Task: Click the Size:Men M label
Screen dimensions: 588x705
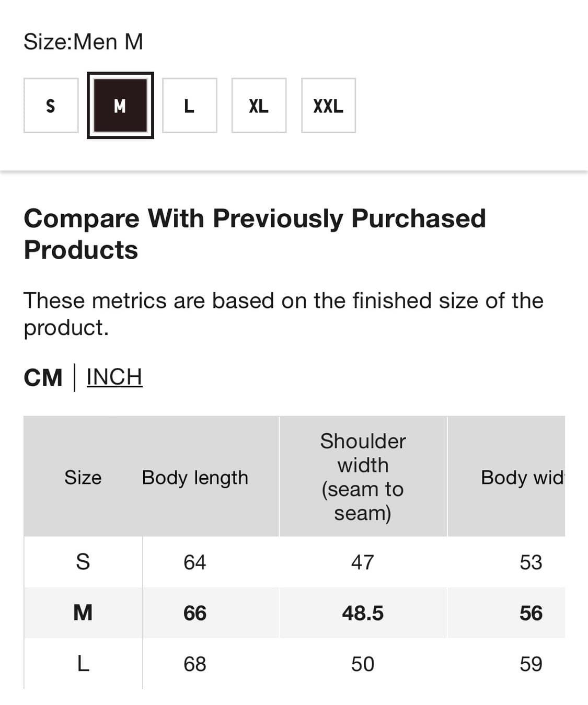Action: pyautogui.click(x=83, y=42)
